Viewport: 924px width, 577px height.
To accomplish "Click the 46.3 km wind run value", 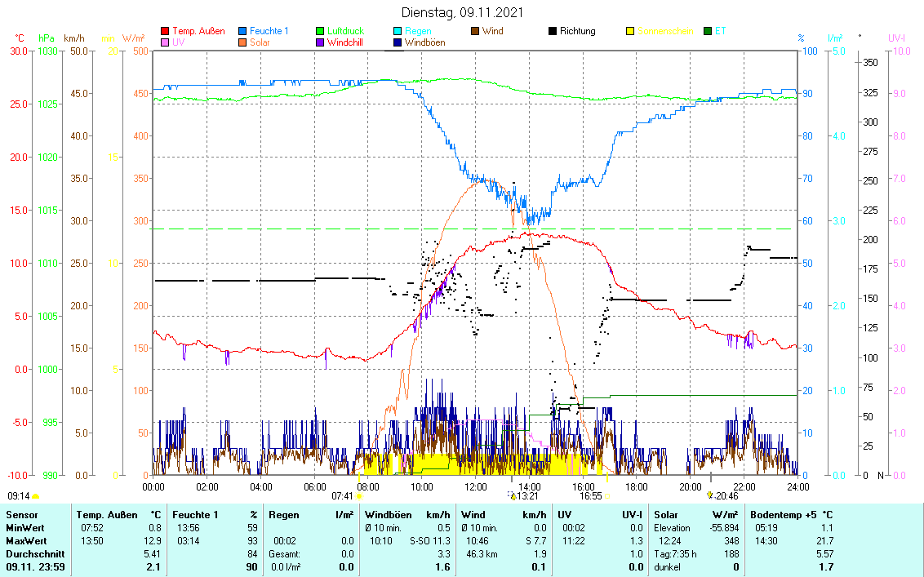I will click(x=482, y=554).
